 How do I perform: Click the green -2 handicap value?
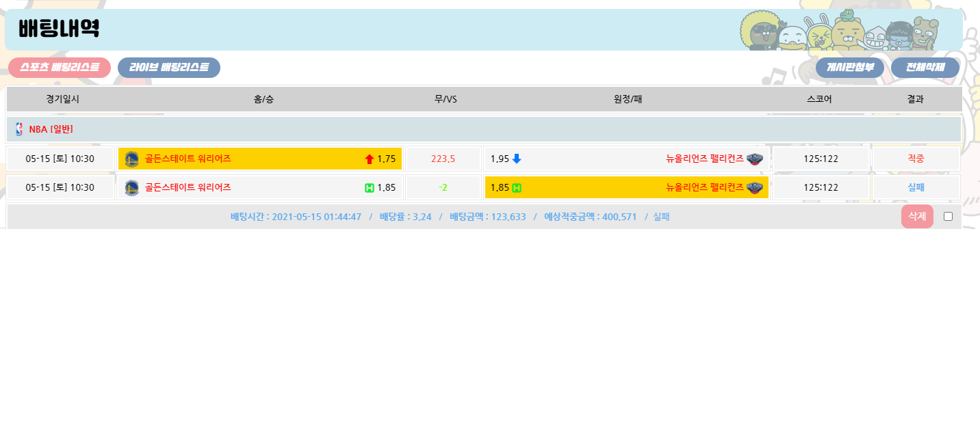point(443,187)
